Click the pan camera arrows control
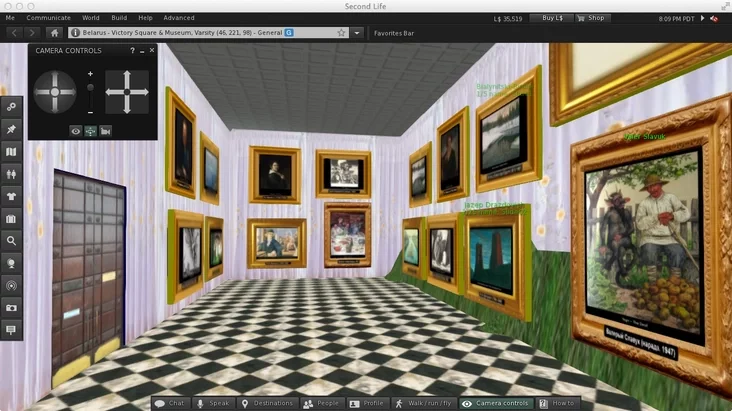 (x=127, y=92)
